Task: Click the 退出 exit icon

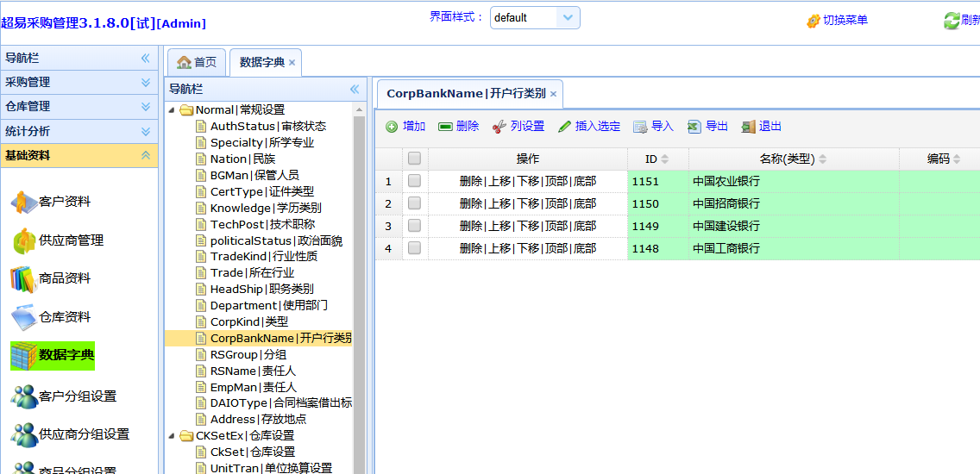Action: click(x=748, y=127)
